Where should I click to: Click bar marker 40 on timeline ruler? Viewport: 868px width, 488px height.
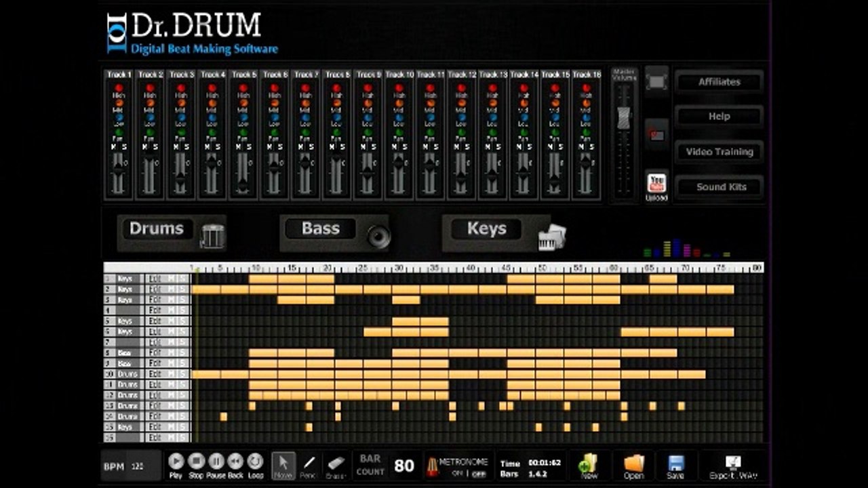pos(470,268)
